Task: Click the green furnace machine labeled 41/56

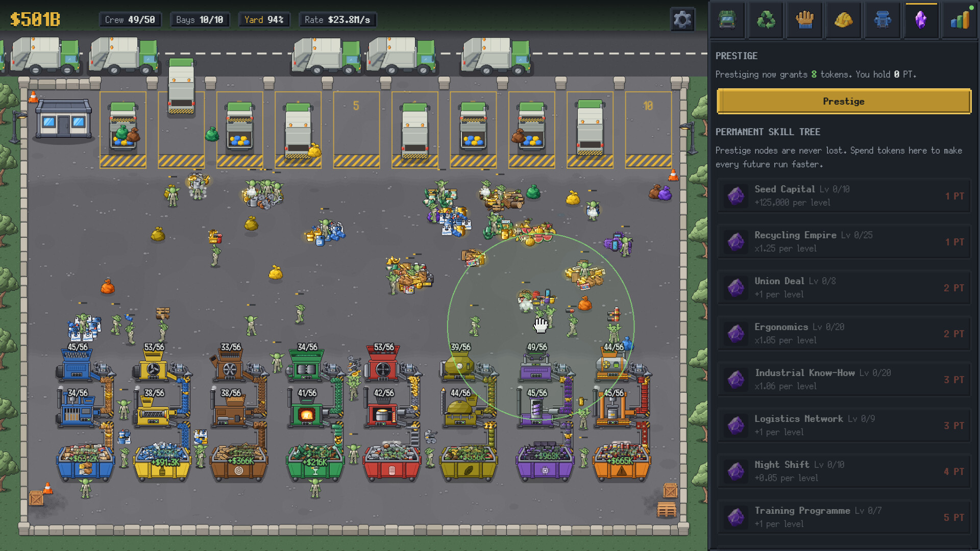Action: pos(307,412)
